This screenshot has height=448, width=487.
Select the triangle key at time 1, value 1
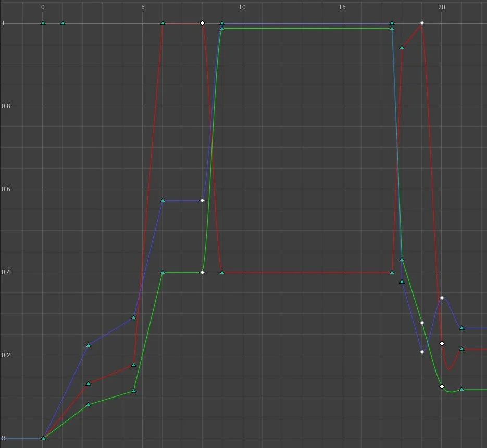pos(63,23)
